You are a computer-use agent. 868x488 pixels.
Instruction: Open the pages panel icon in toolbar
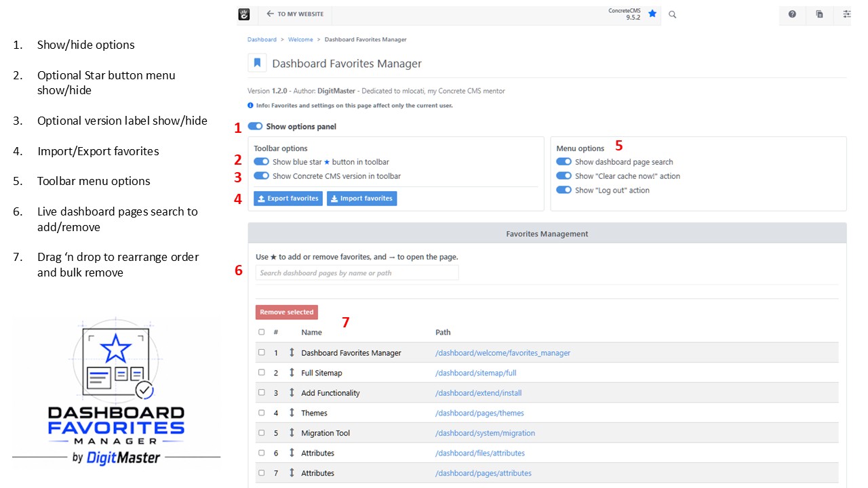point(819,14)
